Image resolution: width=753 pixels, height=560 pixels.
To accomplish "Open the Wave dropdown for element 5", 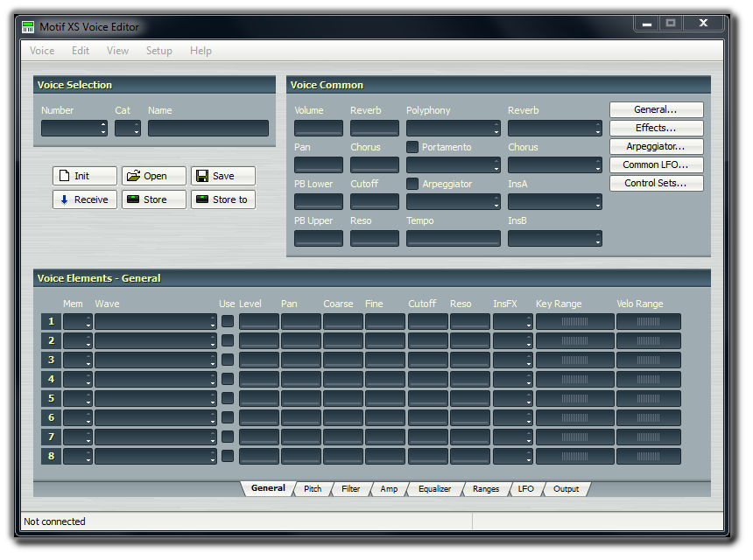I will [x=156, y=398].
